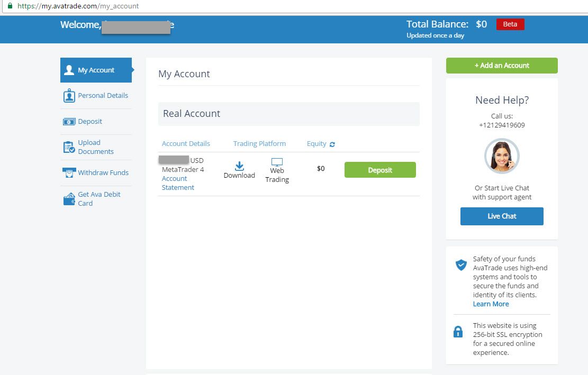Click the 'Updated once a day' note
588x375 pixels.
coord(436,35)
